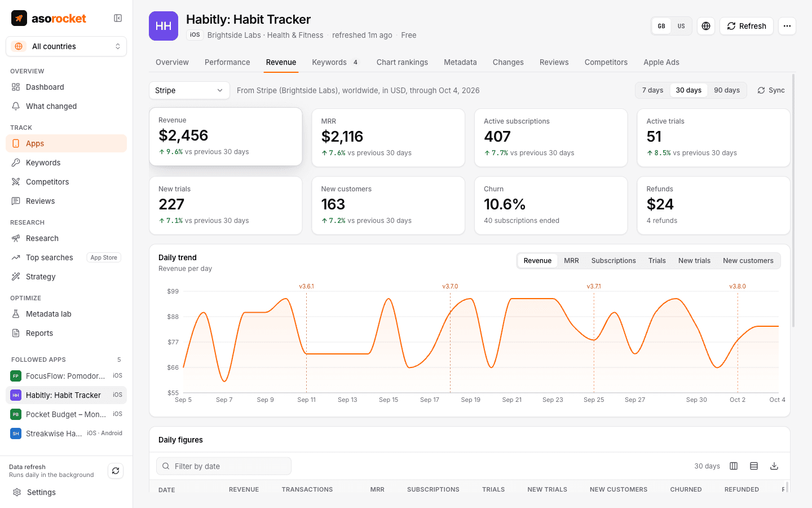
Task: Open the All countries dropdown
Action: tap(66, 46)
